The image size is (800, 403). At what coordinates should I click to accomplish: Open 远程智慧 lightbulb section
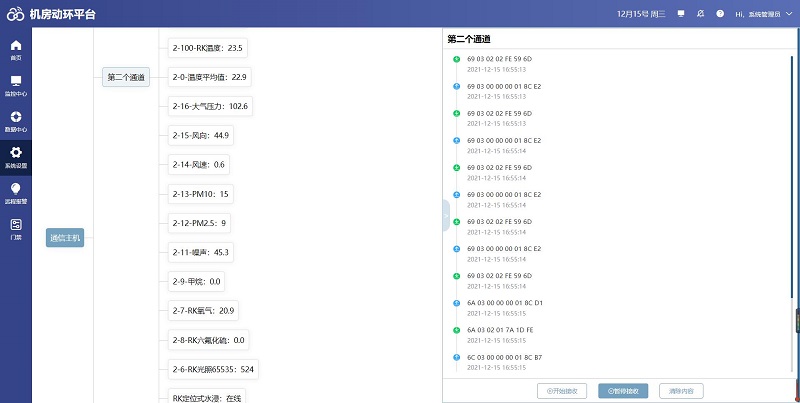click(15, 193)
